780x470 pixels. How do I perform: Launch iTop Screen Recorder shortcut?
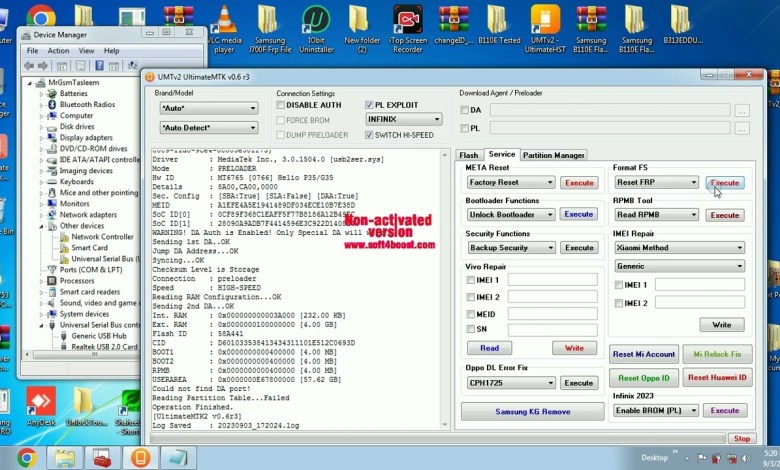[408, 29]
